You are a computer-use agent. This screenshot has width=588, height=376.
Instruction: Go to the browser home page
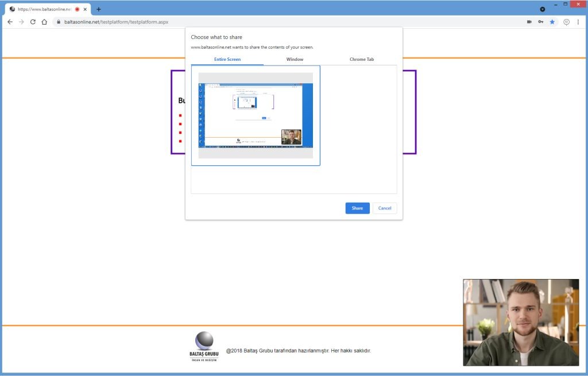[x=44, y=22]
